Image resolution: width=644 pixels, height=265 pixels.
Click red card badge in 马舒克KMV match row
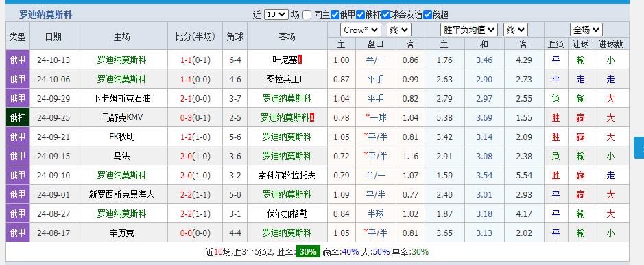click(x=312, y=117)
